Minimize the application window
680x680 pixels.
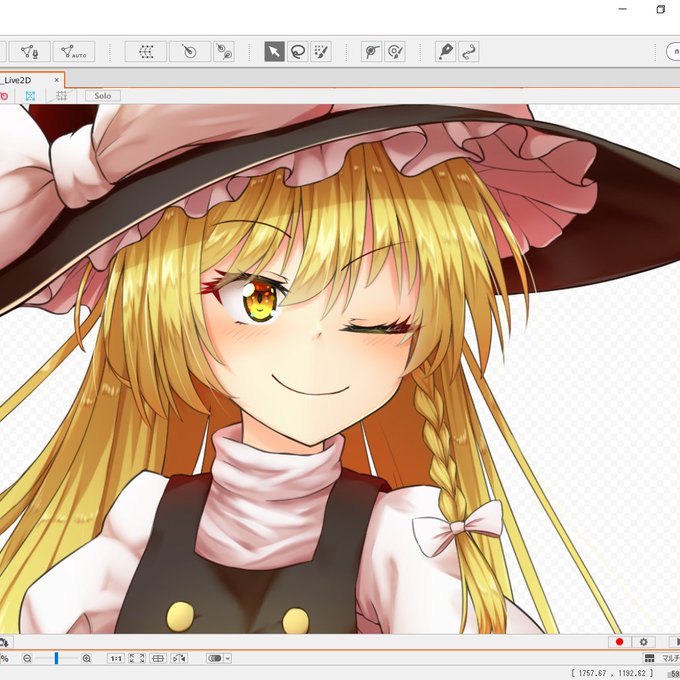click(623, 9)
